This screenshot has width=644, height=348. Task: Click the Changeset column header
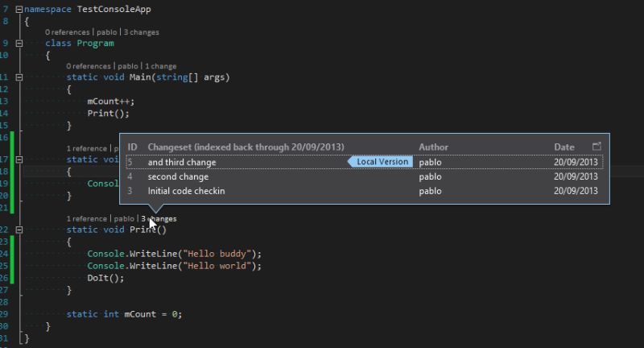pos(246,147)
